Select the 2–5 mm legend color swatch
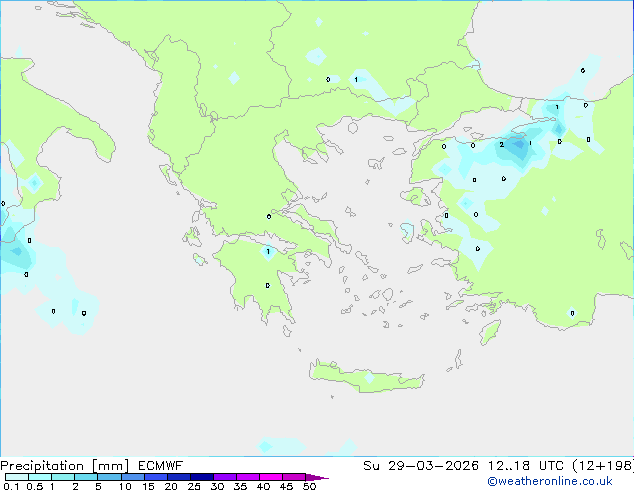The width and height of the screenshot is (634, 490). click(86, 477)
